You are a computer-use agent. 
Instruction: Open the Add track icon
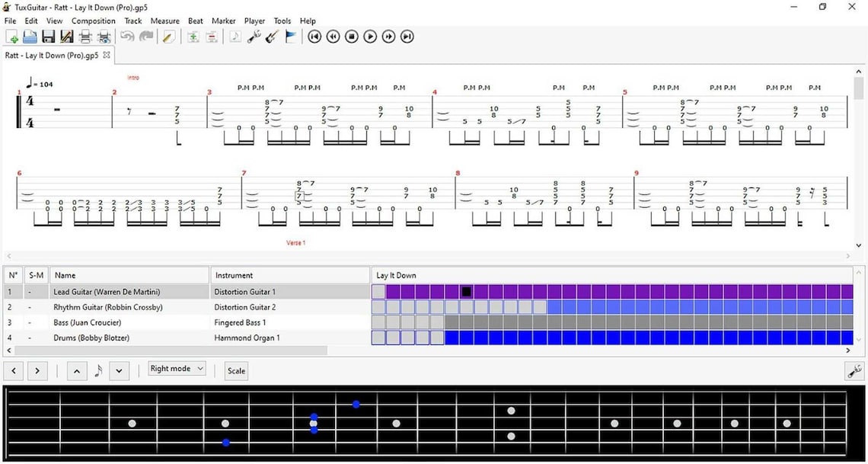pyautogui.click(x=193, y=36)
